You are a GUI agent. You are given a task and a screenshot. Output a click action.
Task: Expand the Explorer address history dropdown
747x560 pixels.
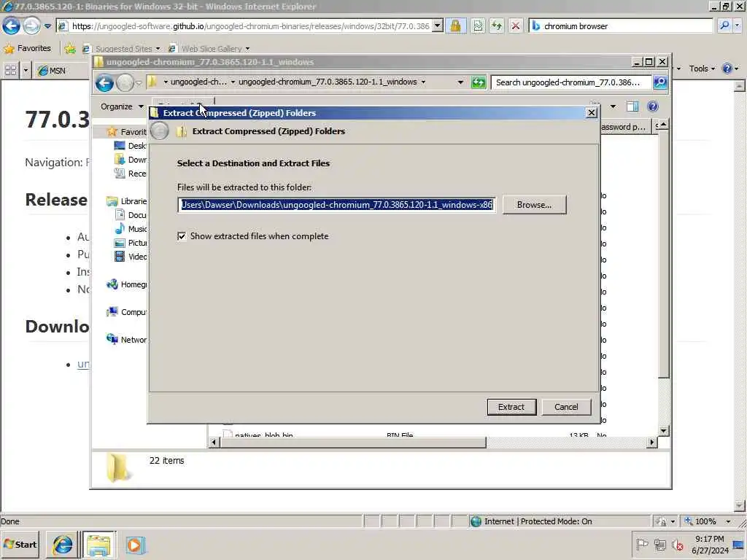click(x=460, y=82)
